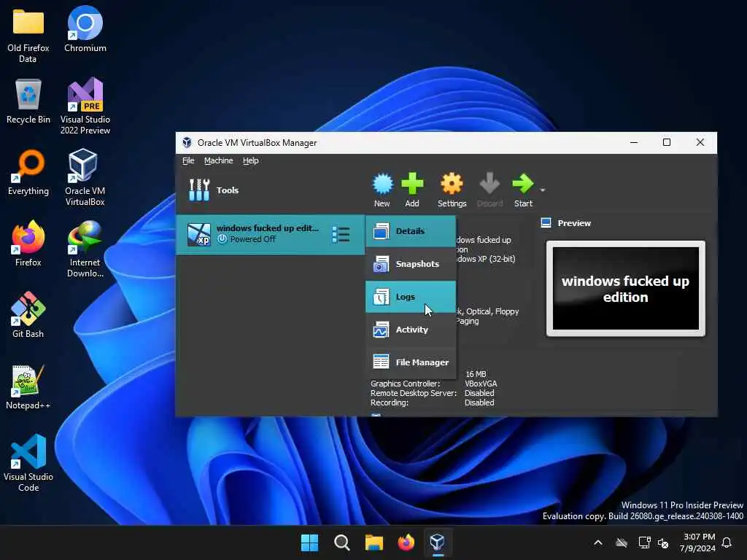The width and height of the screenshot is (747, 560).
Task: Click the 'Powered Off' status text
Action: pos(253,239)
